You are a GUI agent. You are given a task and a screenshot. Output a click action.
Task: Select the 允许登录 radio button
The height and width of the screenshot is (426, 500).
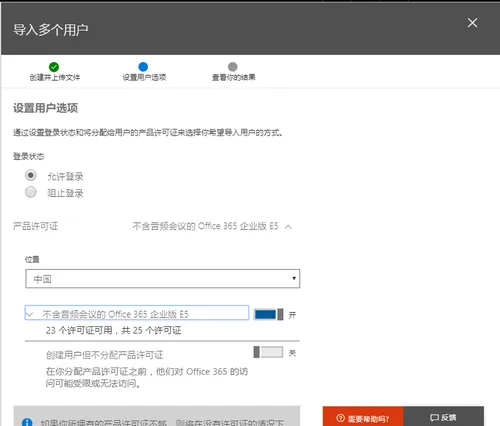(x=31, y=175)
